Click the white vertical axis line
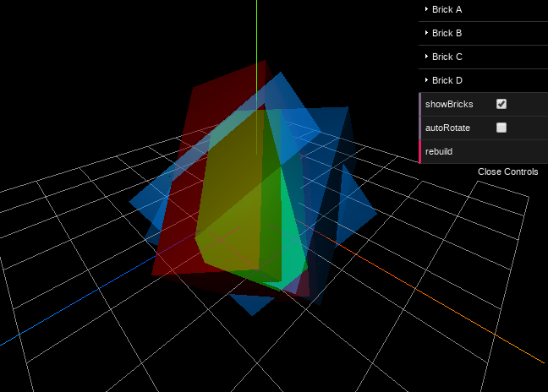This screenshot has width=548, height=392. (256, 34)
